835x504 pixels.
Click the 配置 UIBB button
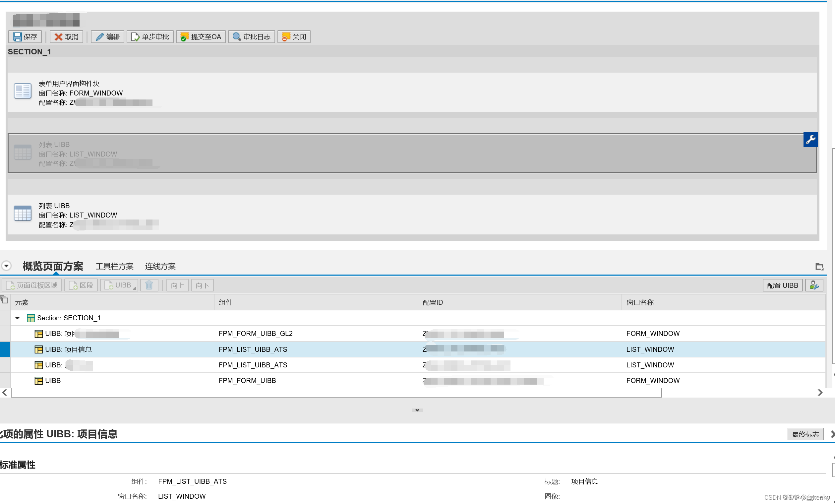point(782,285)
